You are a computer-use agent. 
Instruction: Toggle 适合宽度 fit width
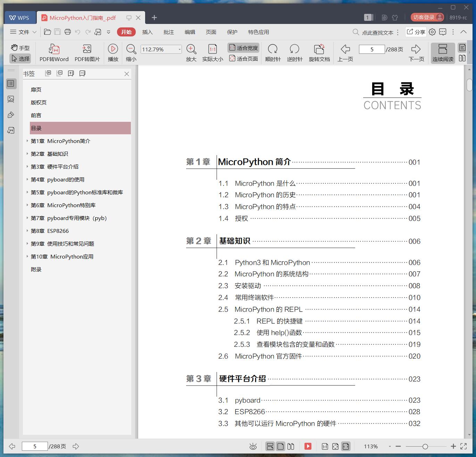click(x=243, y=48)
